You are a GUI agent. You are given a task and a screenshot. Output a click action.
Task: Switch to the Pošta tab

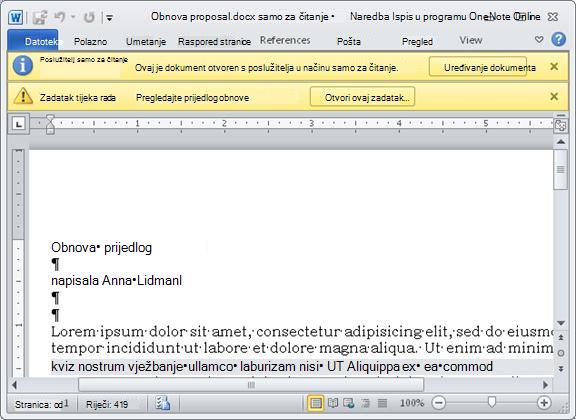coord(349,42)
